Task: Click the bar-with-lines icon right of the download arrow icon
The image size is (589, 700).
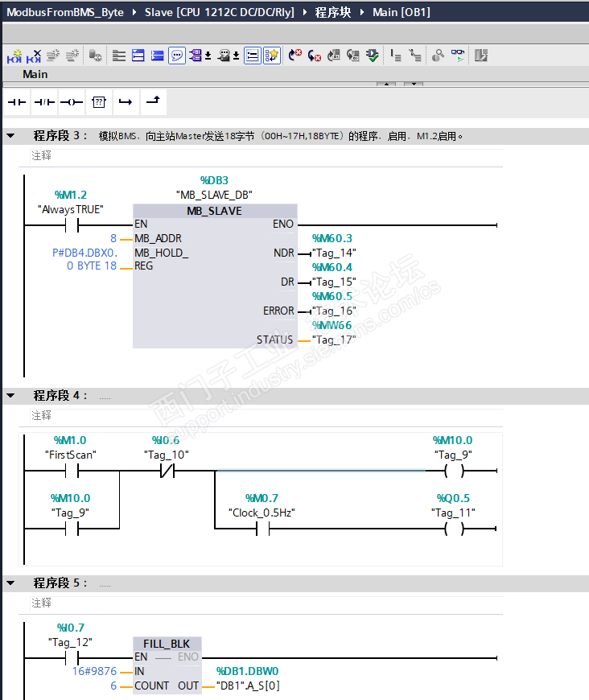Action: [396, 56]
